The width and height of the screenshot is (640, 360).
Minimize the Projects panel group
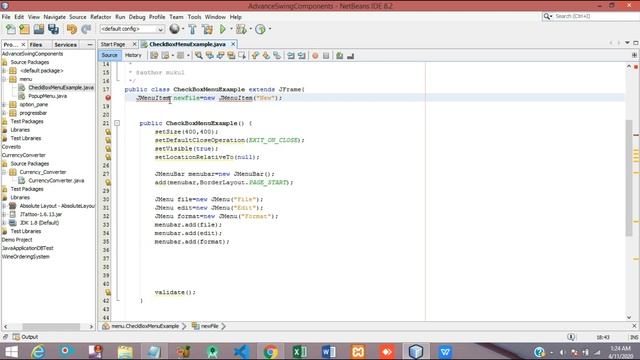tap(90, 44)
